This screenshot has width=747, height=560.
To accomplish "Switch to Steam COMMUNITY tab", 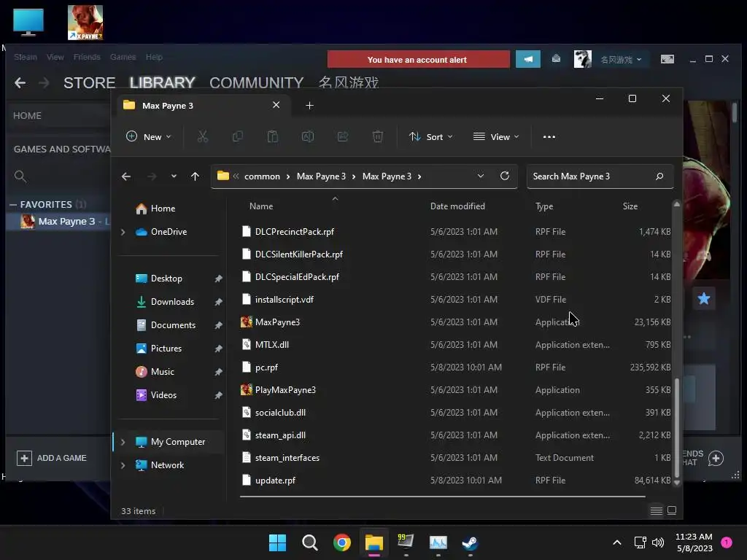I will tap(256, 83).
